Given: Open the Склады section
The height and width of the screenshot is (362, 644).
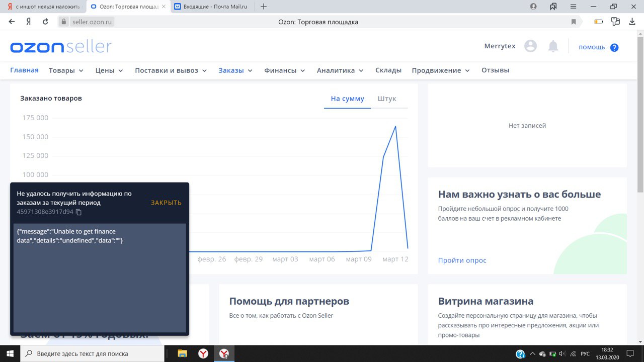Looking at the screenshot, I should click(388, 70).
